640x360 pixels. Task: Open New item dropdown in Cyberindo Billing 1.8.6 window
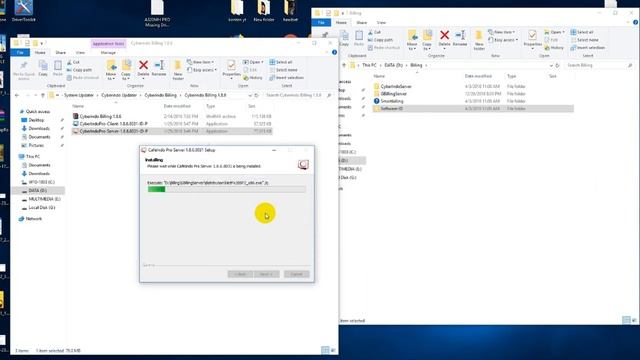click(x=200, y=62)
